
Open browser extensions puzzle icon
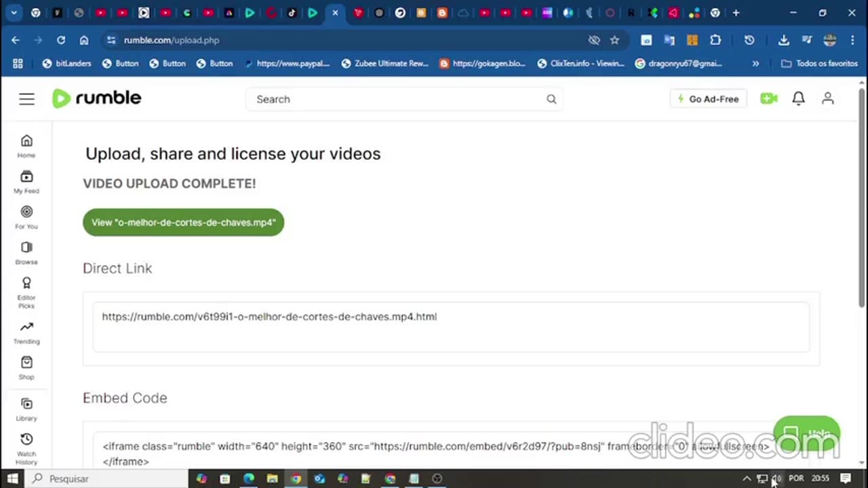pyautogui.click(x=715, y=40)
